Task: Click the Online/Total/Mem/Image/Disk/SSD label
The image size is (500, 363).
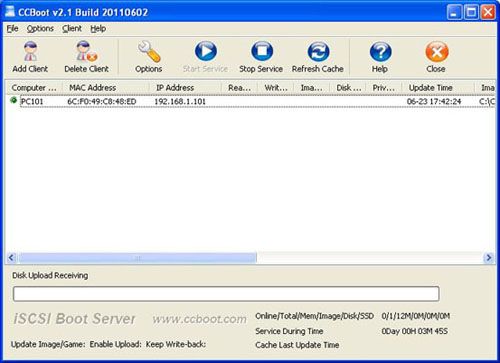Action: (314, 316)
